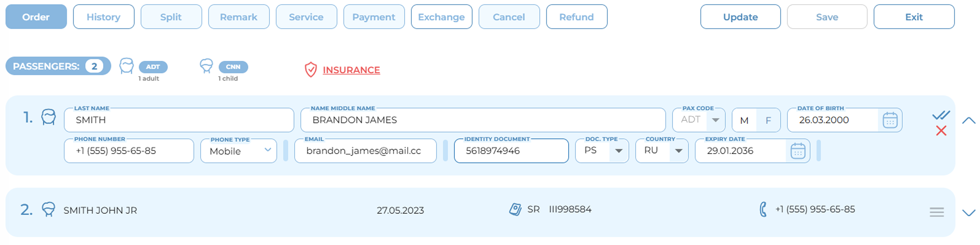
Task: Open the Expiry Date calendar picker
Action: pyautogui.click(x=797, y=151)
